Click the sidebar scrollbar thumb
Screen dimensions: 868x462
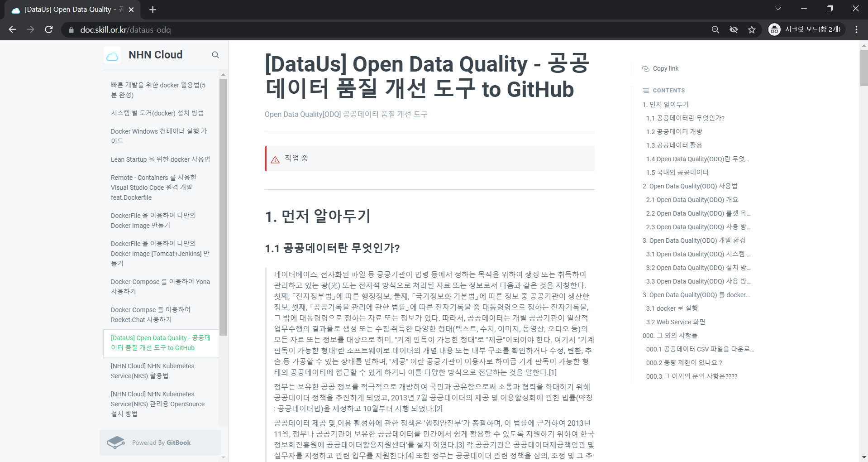[x=223, y=207]
